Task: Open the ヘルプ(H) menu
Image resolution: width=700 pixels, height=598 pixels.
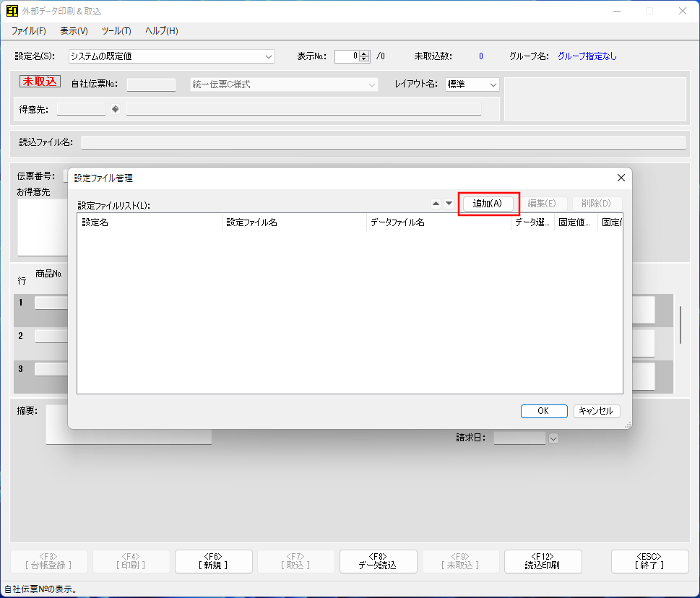Action: click(162, 31)
